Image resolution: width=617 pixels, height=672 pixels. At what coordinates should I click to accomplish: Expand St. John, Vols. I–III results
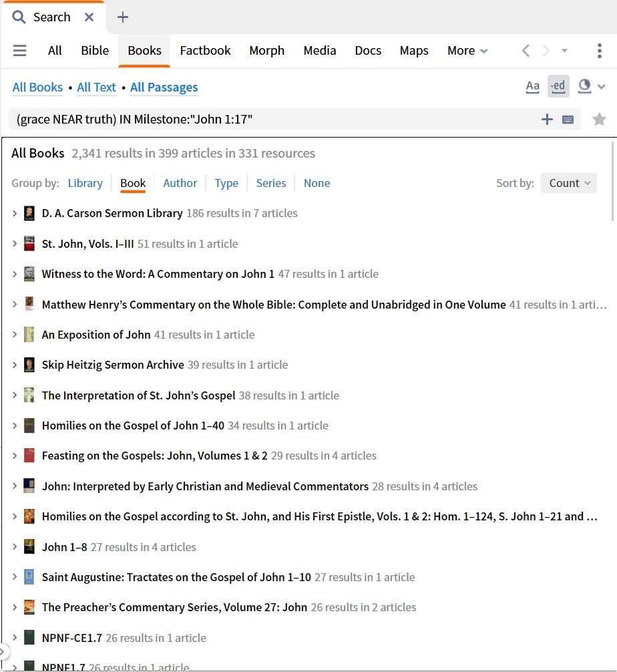(15, 243)
